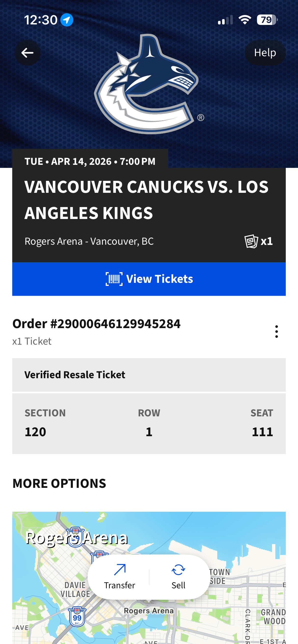Tap the location services indicator icon
This screenshot has width=298, height=644.
tap(67, 20)
